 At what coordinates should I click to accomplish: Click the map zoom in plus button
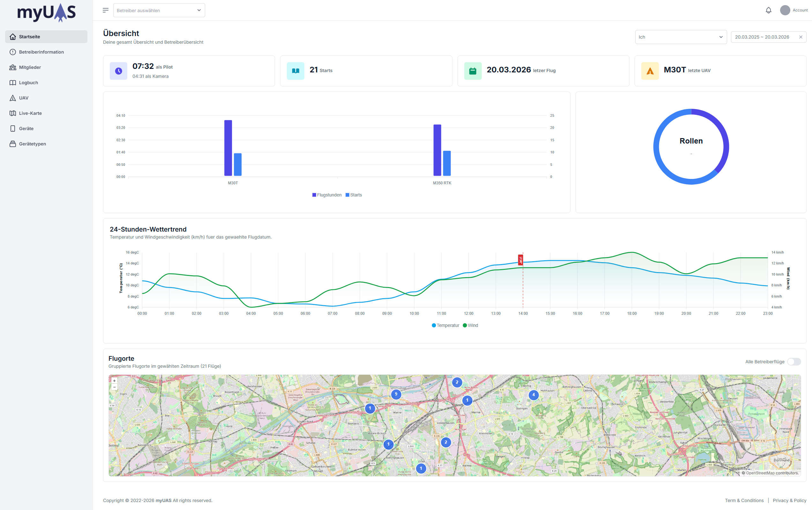[114, 381]
